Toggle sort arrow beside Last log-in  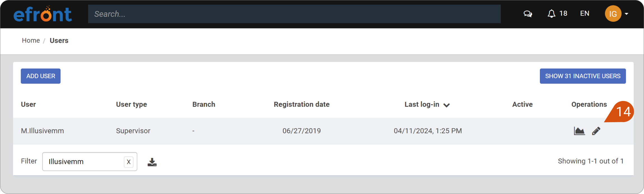pos(446,105)
